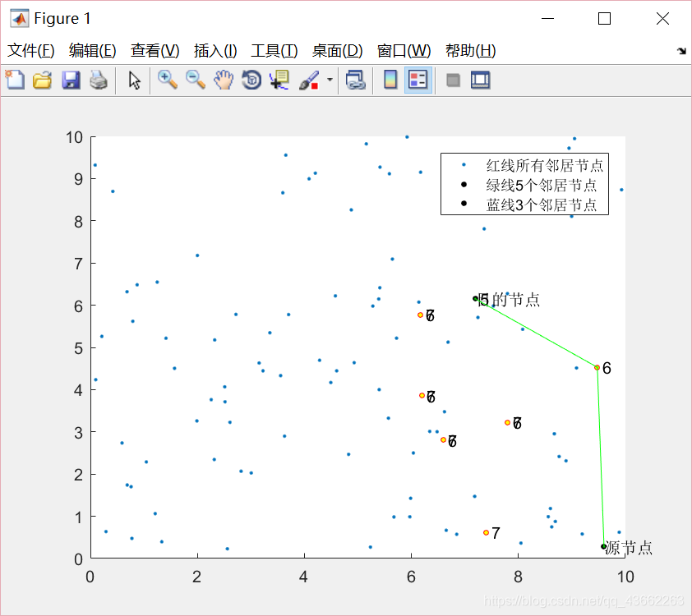Image resolution: width=692 pixels, height=616 pixels.
Task: Click the Hide Plot Tools button
Action: [453, 80]
